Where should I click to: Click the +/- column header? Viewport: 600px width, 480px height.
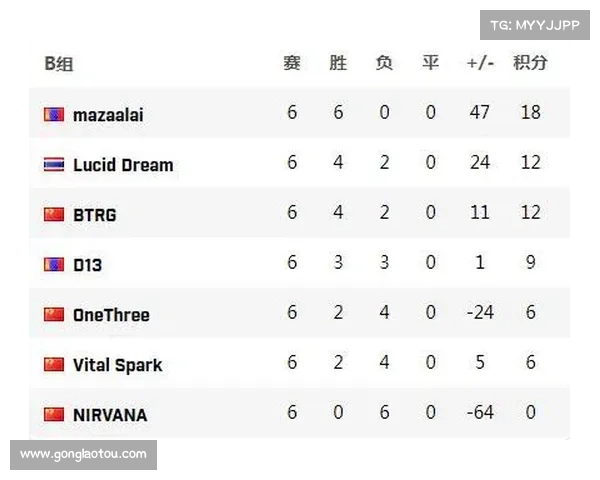tap(480, 63)
